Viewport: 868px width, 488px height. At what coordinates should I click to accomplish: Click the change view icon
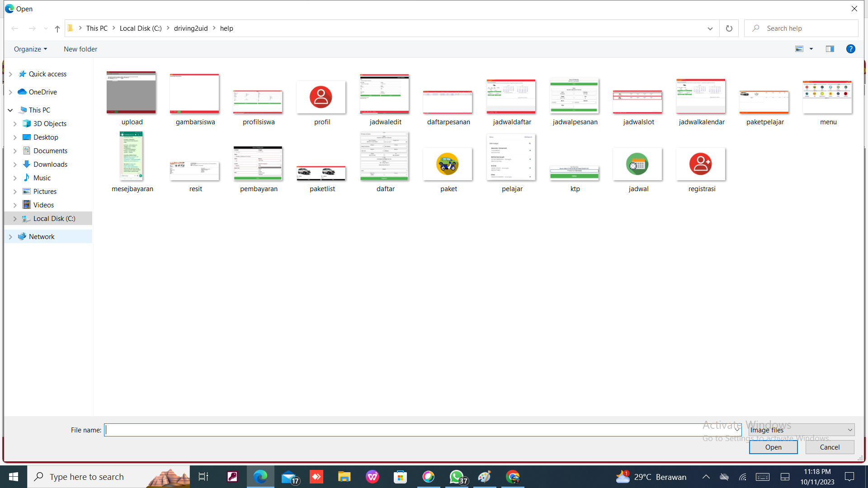click(799, 49)
